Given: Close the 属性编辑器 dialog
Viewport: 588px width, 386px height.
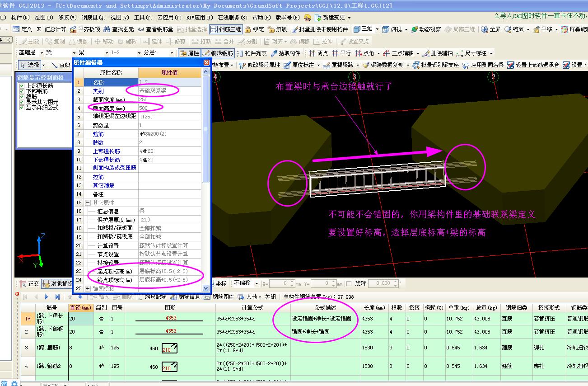Looking at the screenshot, I should point(206,62).
